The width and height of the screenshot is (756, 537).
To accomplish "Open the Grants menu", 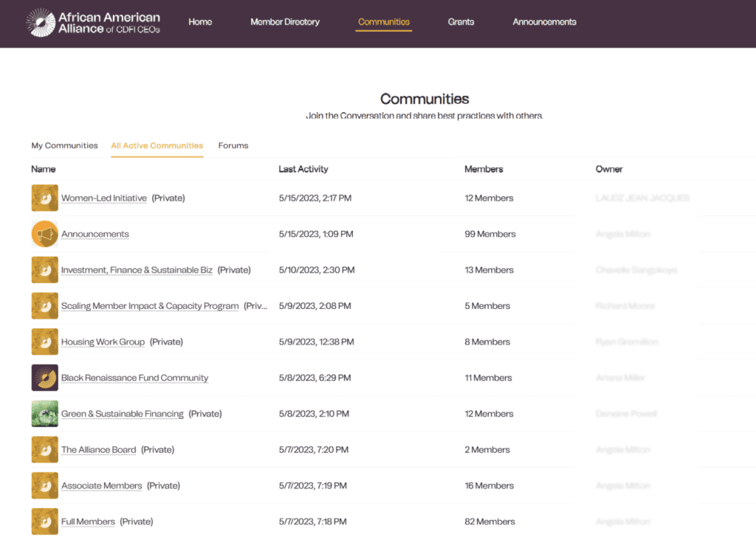I will 461,22.
